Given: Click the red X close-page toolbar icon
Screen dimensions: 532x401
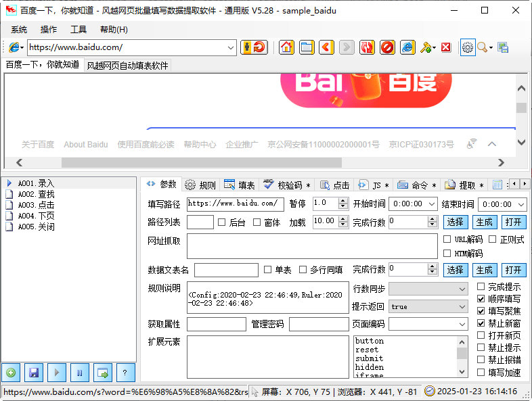Looking at the screenshot, I should pyautogui.click(x=446, y=47).
